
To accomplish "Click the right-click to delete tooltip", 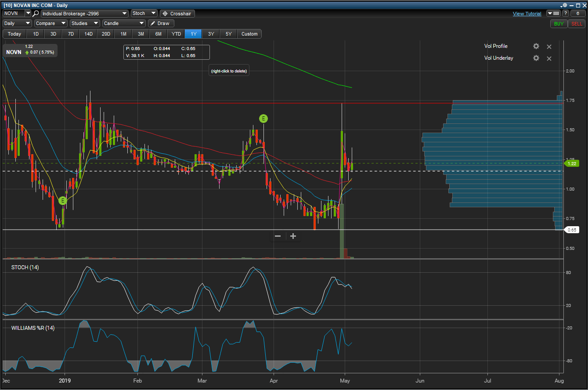I will click(x=229, y=71).
